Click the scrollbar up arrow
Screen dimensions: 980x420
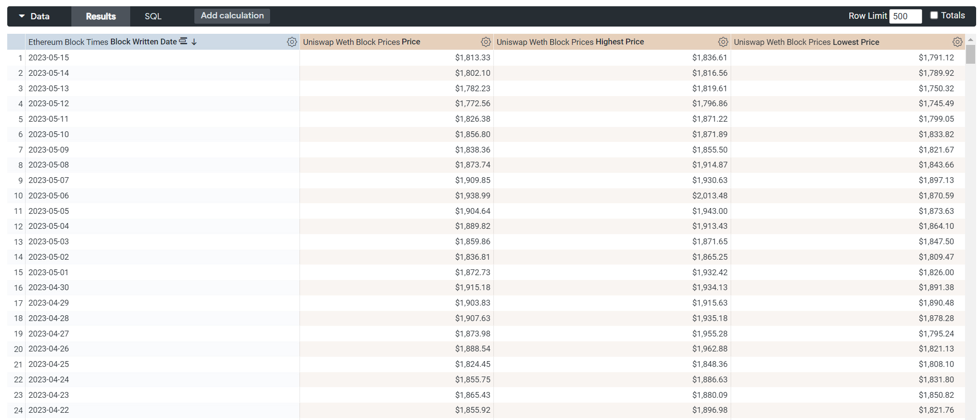[x=971, y=39]
